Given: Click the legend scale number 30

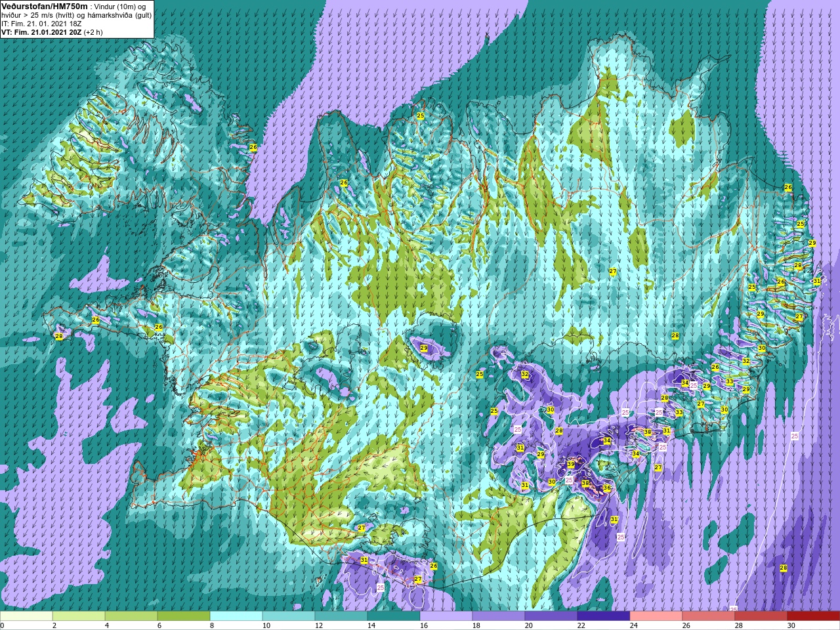Looking at the screenshot, I should pyautogui.click(x=791, y=625).
